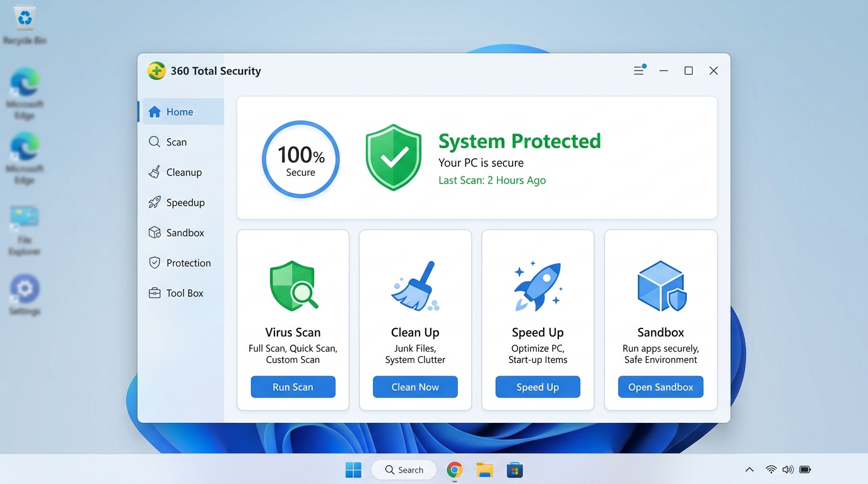Click the Last Scan: 2 Hours Ago link
The width and height of the screenshot is (868, 484).
491,180
